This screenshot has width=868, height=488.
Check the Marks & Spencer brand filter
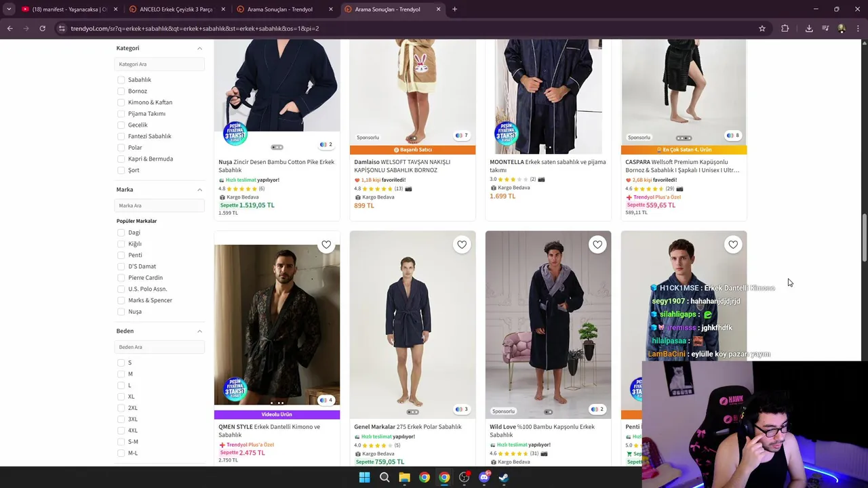(121, 300)
